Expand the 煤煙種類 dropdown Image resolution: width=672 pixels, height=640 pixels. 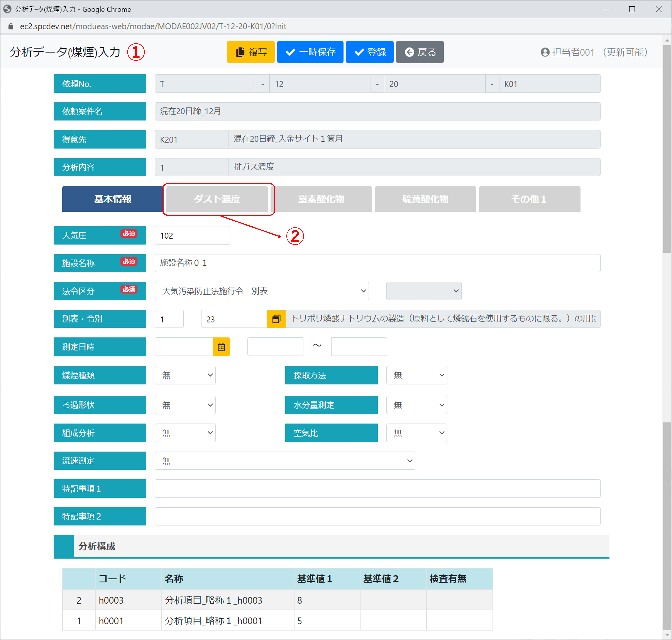[x=185, y=375]
